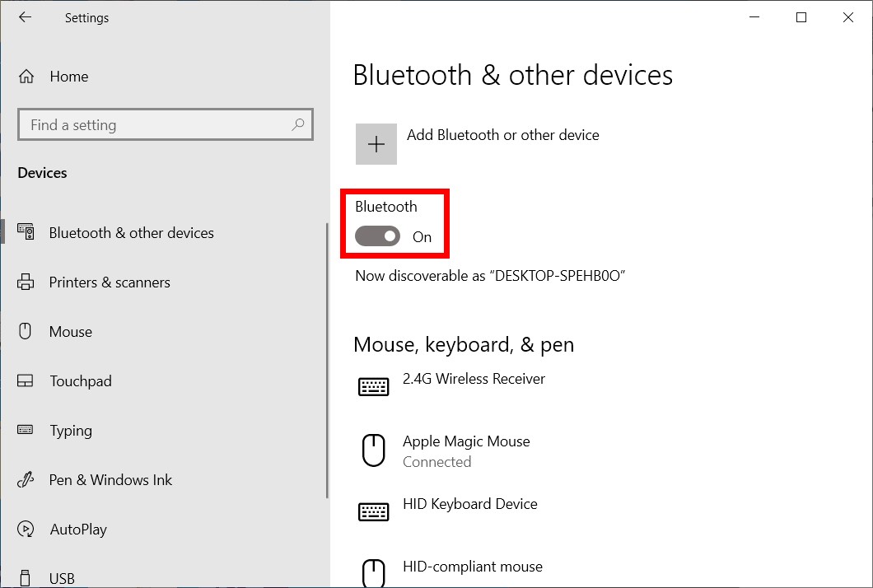873x588 pixels.
Task: Click the plus icon to add device
Action: (x=376, y=144)
